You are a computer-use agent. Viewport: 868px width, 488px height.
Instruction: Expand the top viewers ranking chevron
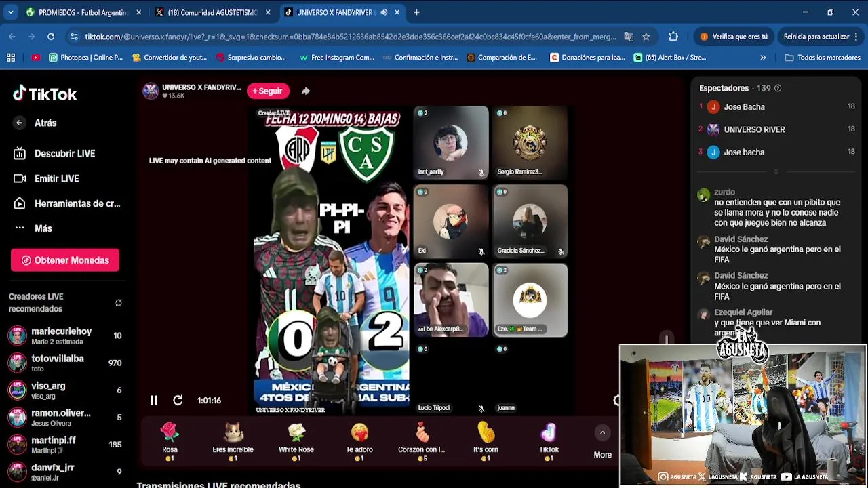(x=776, y=171)
